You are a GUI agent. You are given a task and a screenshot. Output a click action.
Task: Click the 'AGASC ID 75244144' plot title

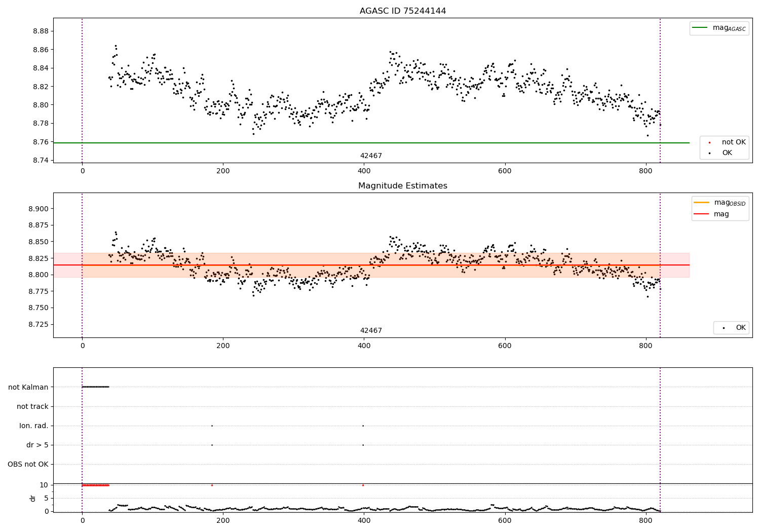403,11
